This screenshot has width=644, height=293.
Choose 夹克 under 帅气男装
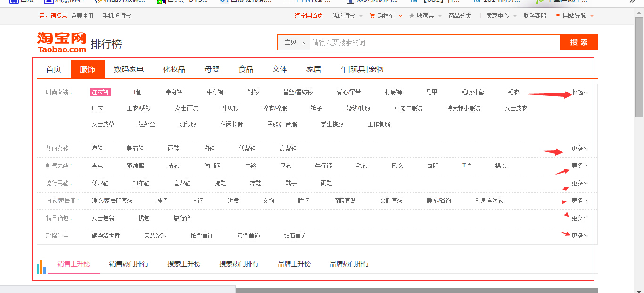click(97, 166)
